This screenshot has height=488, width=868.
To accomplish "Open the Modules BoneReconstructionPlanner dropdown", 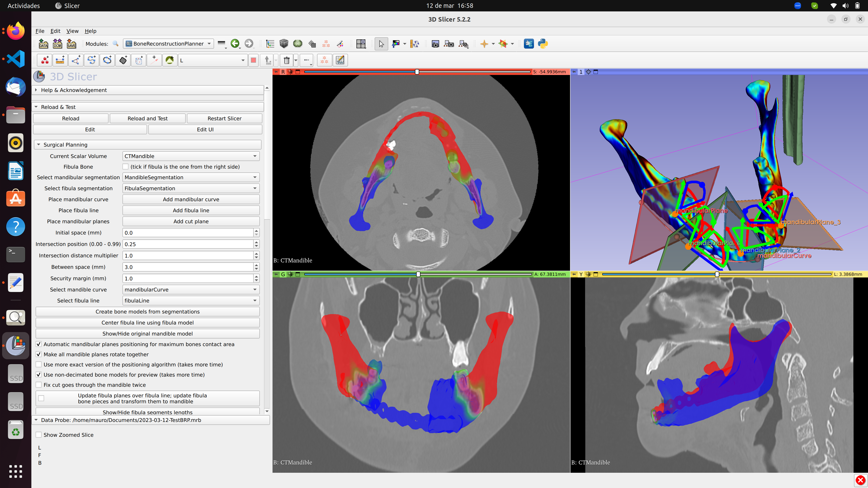I will (x=168, y=44).
